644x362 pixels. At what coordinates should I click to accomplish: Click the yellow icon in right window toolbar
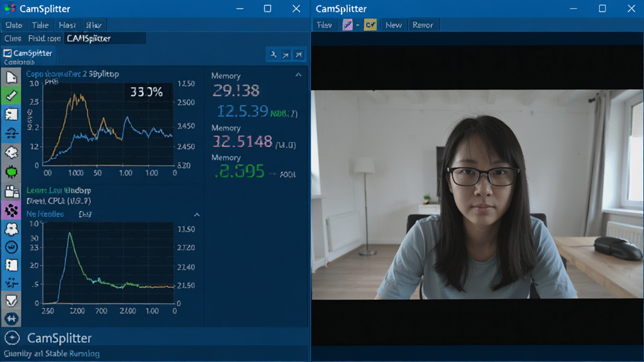[x=370, y=25]
